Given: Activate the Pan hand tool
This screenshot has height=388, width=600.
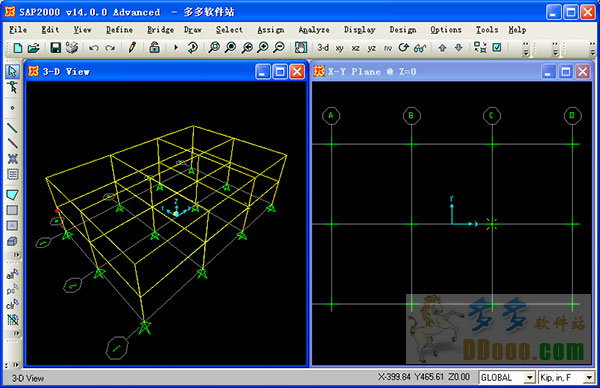Looking at the screenshot, I should tap(301, 48).
